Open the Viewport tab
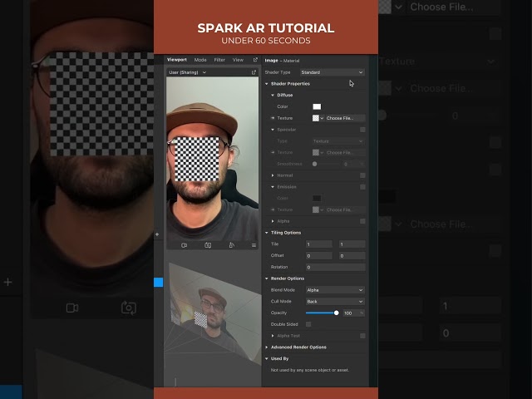The width and height of the screenshot is (532, 399). [x=177, y=60]
